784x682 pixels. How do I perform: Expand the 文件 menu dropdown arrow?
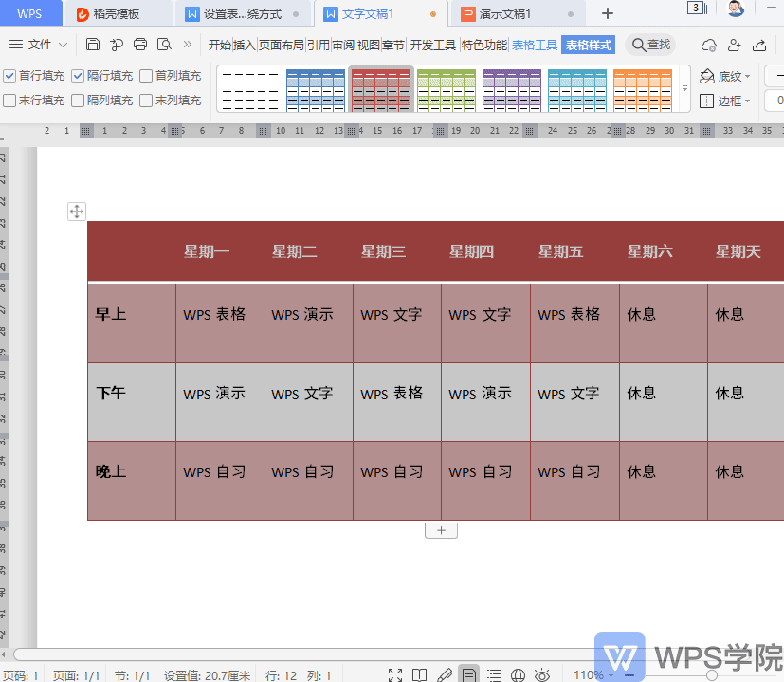(x=63, y=45)
